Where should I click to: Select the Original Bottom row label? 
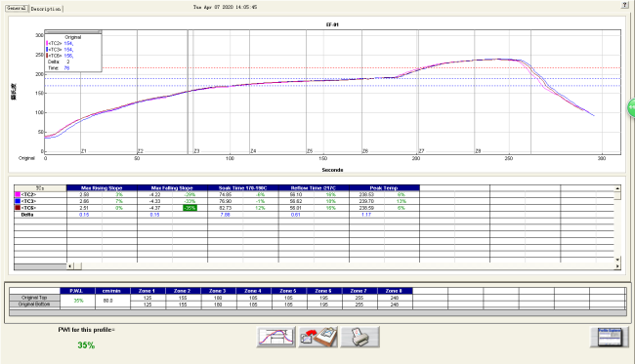click(34, 304)
